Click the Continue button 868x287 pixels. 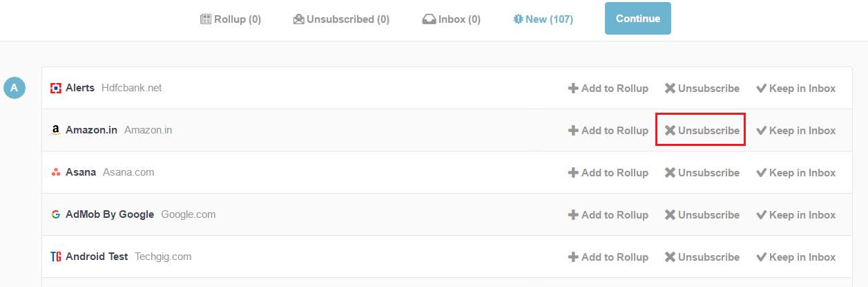[638, 19]
